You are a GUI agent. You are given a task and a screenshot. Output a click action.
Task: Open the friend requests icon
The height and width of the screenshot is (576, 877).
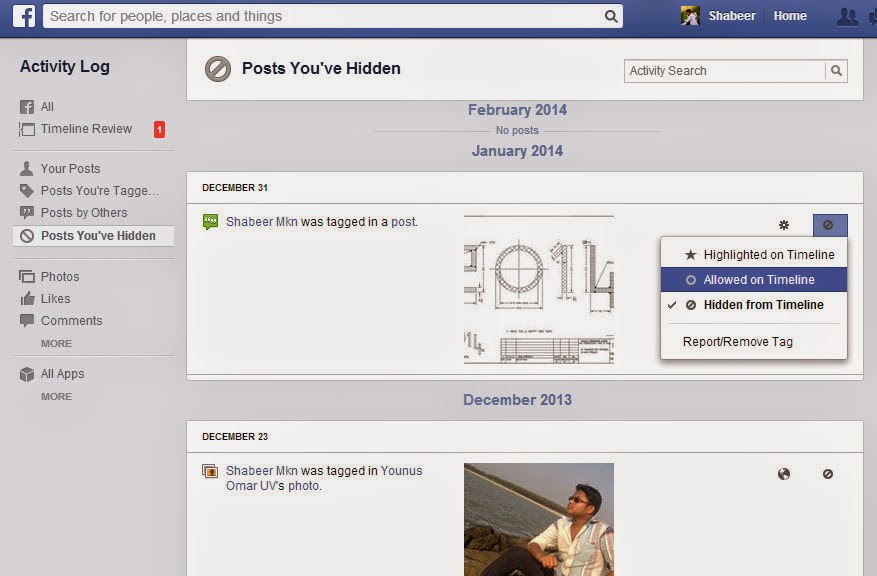coord(847,17)
